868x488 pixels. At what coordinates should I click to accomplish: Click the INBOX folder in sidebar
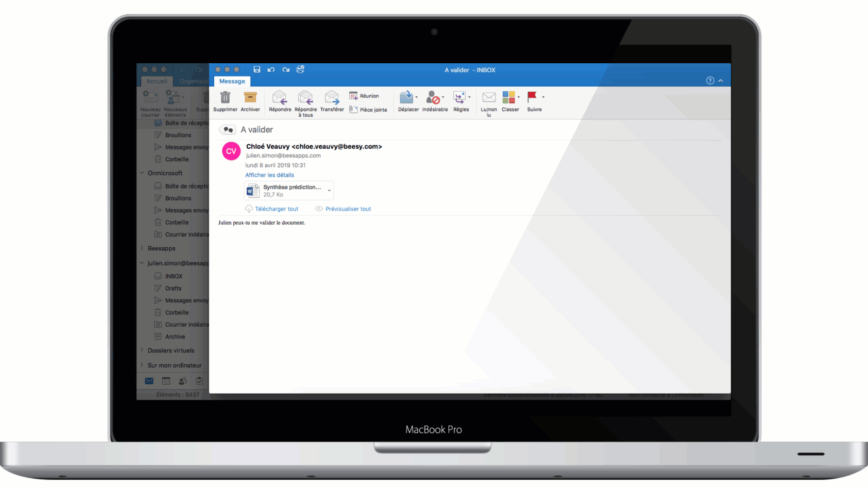[174, 276]
